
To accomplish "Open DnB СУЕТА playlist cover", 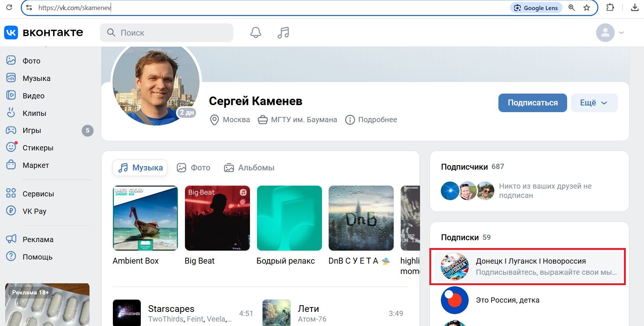I will coord(361,218).
